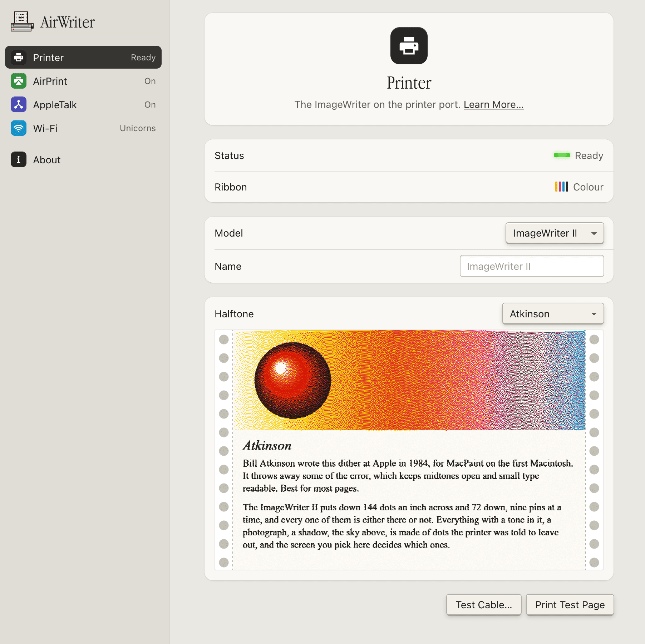Click the blue Wi-Fi sidebar icon

(19, 128)
